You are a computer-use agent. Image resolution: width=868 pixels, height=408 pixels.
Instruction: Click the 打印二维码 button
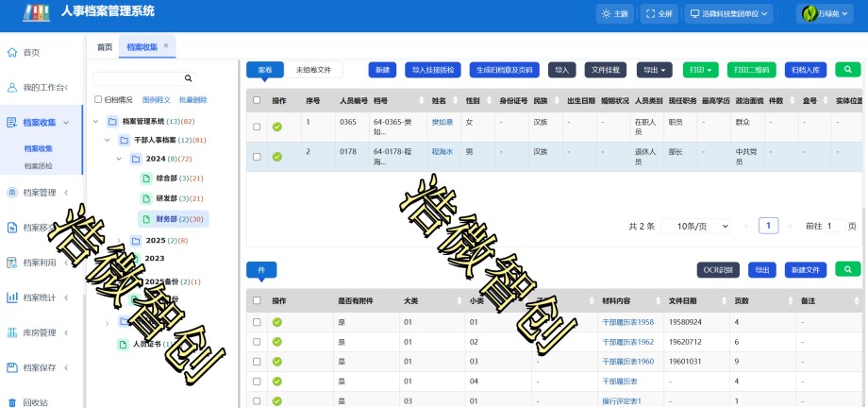(x=752, y=70)
